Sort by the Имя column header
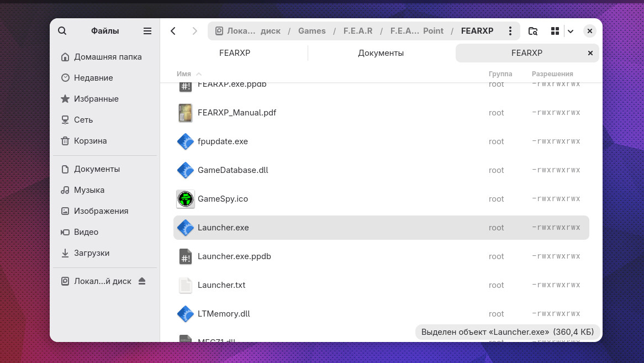Screen dimensions: 644x363 [x=184, y=74]
